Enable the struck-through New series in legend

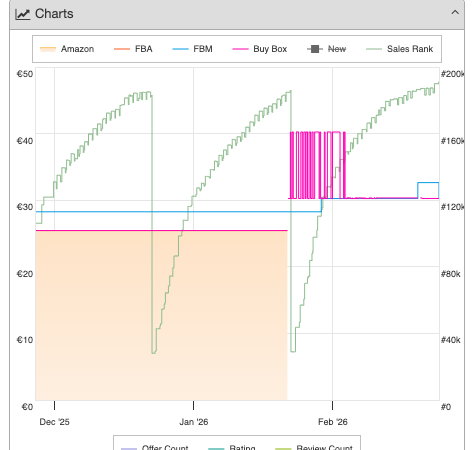click(326, 49)
